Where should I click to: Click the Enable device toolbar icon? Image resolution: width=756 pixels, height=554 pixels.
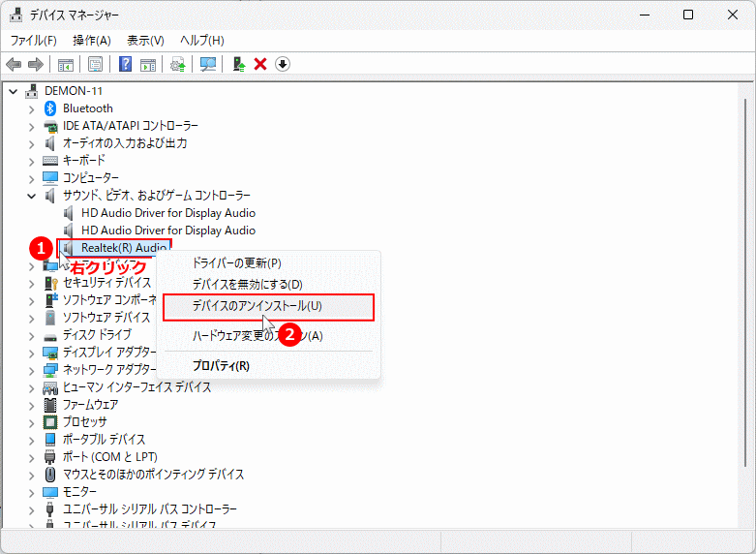(x=239, y=64)
